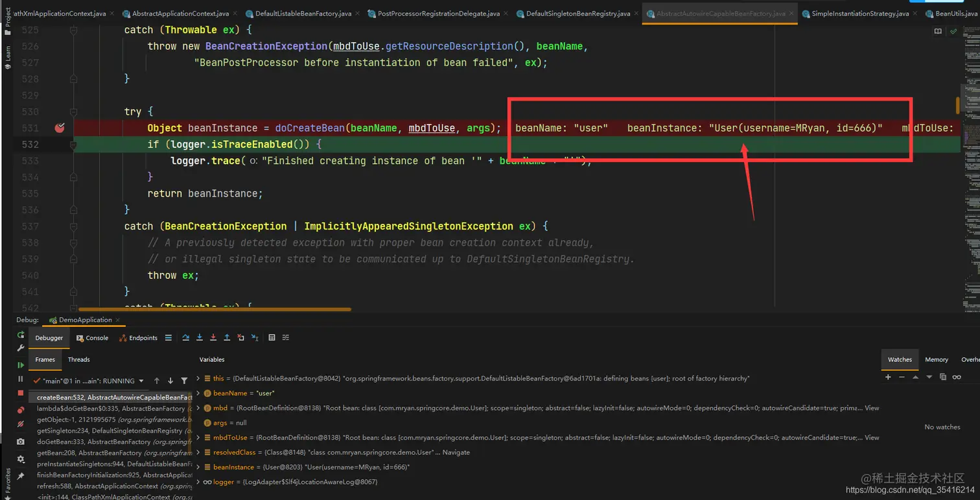Open debug panel gear settings
980x500 pixels.
(21, 459)
